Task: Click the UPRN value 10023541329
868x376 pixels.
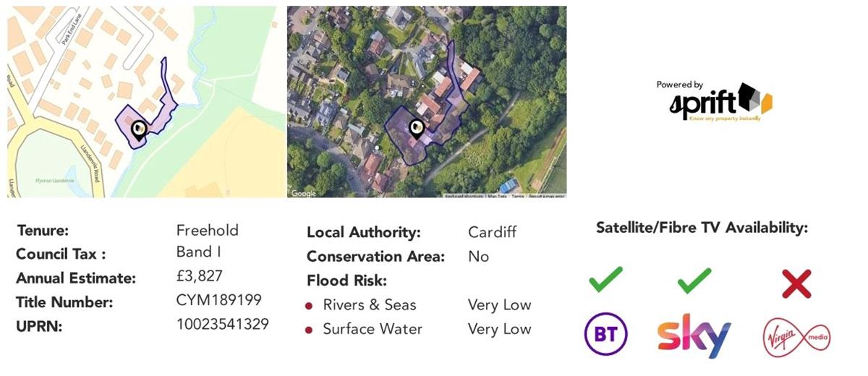Action: pos(222,324)
